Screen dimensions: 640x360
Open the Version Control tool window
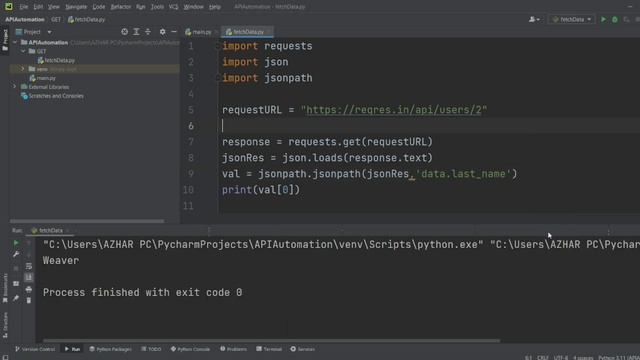(35, 349)
